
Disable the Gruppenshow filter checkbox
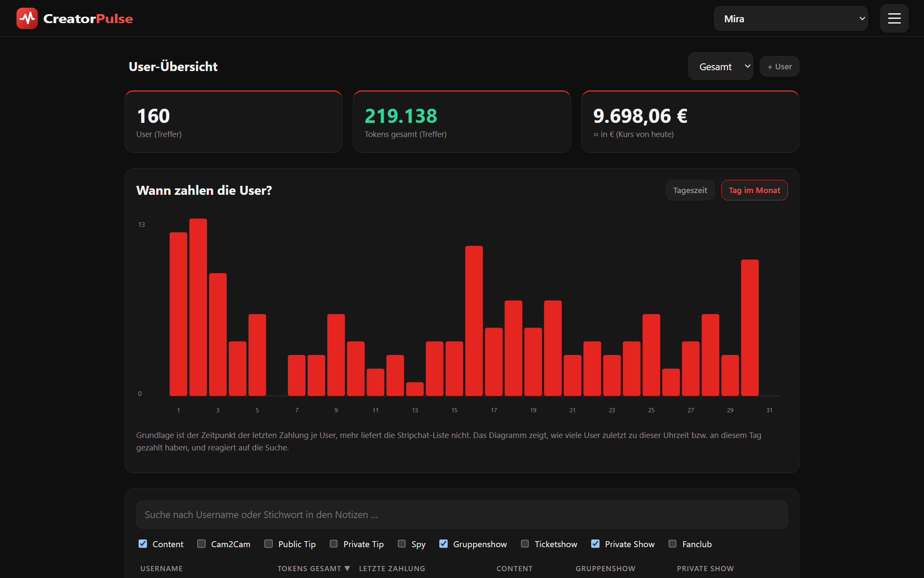pos(444,544)
